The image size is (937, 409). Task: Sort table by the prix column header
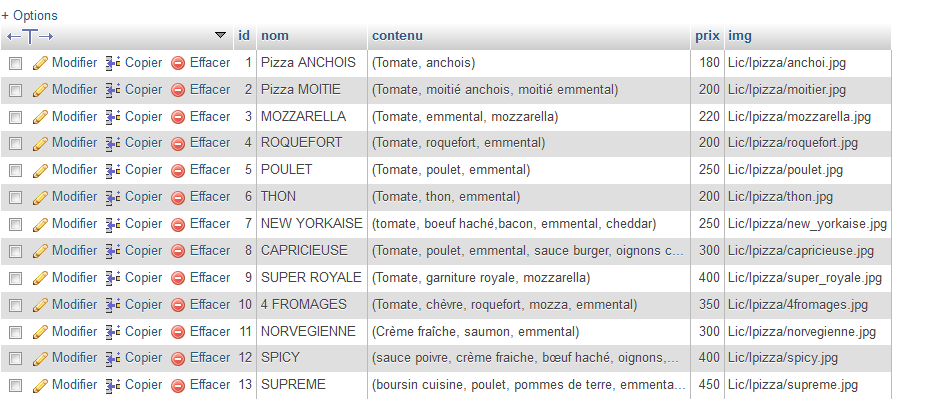click(x=707, y=35)
